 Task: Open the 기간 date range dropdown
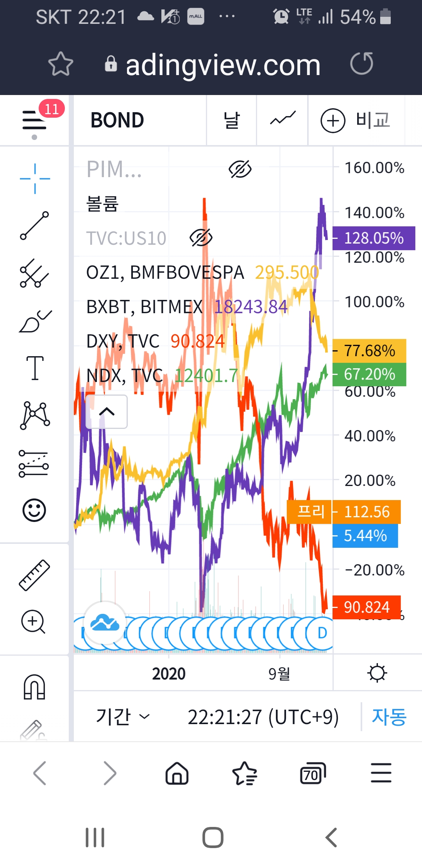tap(122, 717)
